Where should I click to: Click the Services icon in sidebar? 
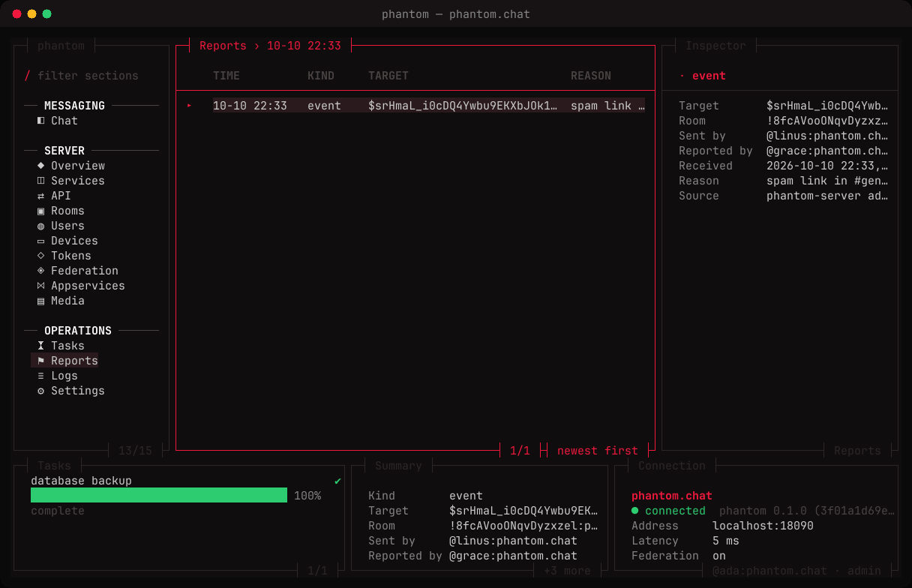pos(41,181)
